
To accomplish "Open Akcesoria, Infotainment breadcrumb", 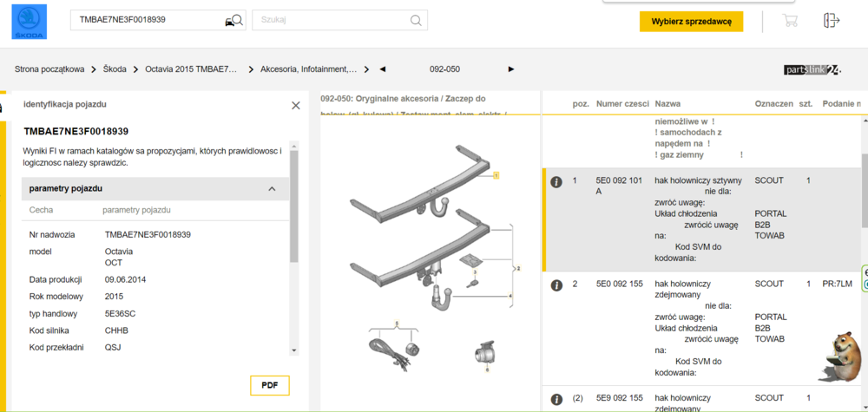I will tap(308, 69).
